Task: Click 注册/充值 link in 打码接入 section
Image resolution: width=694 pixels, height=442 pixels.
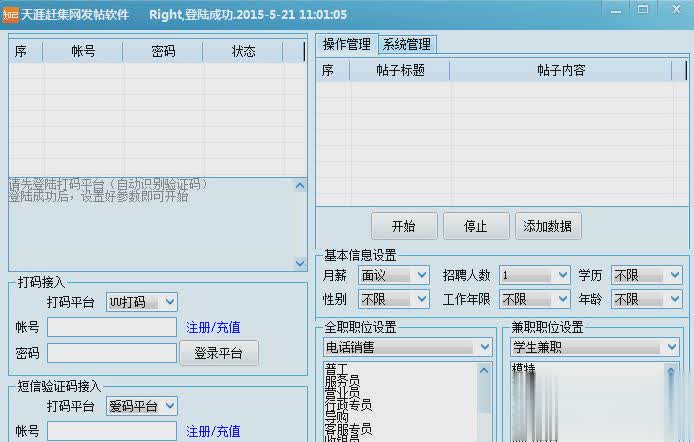Action: [x=213, y=327]
